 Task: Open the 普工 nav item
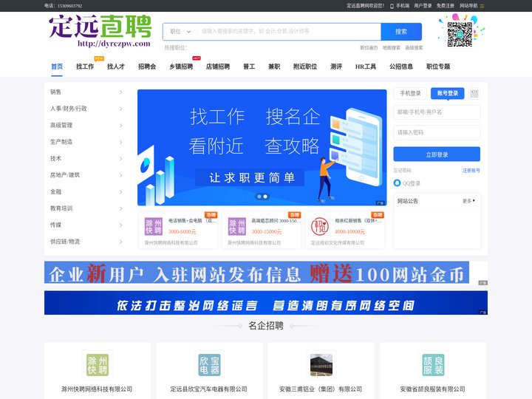[x=249, y=66]
